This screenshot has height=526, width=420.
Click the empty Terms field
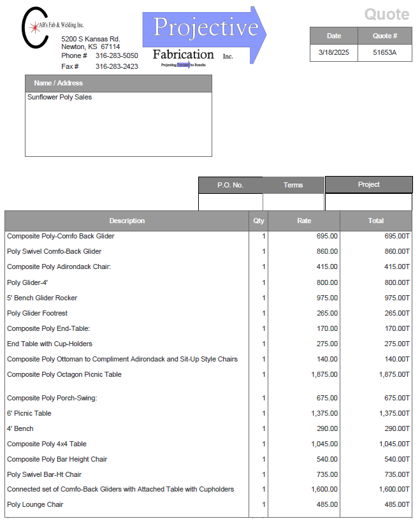click(293, 201)
